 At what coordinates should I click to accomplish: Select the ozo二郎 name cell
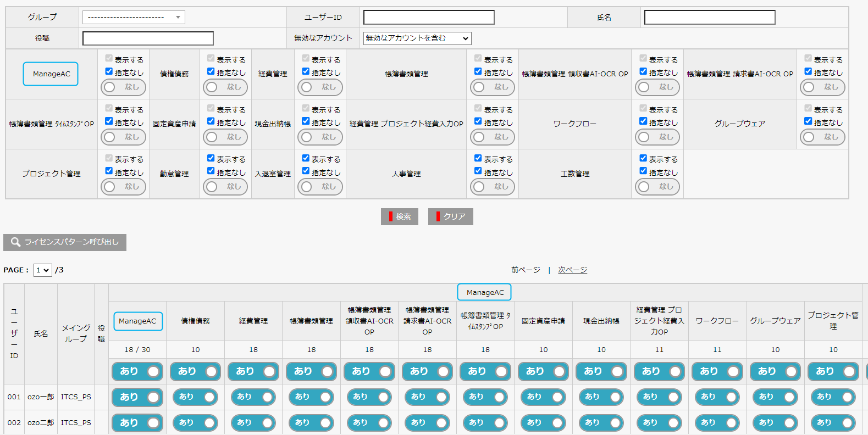[x=41, y=423]
